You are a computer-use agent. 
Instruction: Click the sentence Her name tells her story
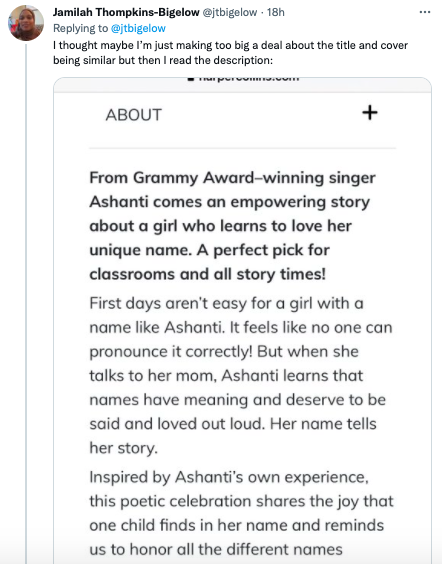(233, 436)
